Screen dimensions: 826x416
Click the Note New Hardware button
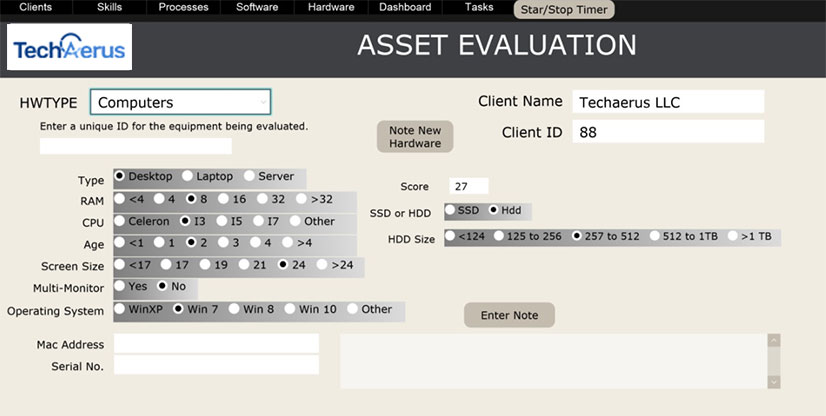pyautogui.click(x=415, y=137)
